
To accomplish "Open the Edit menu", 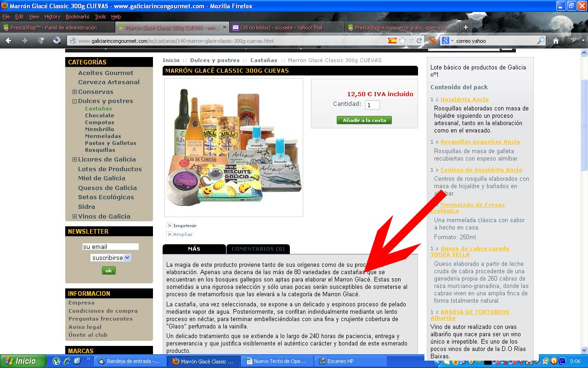I will pyautogui.click(x=19, y=17).
